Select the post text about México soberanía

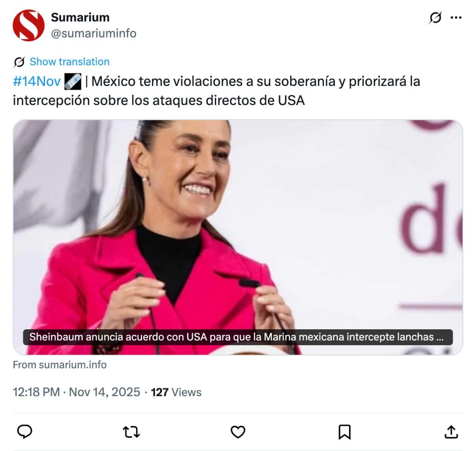pyautogui.click(x=217, y=91)
